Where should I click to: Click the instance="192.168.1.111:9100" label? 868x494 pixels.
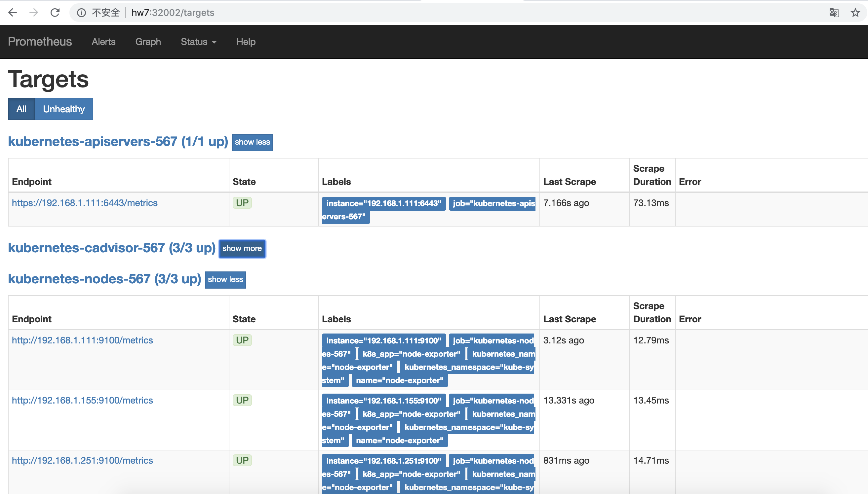coord(384,341)
